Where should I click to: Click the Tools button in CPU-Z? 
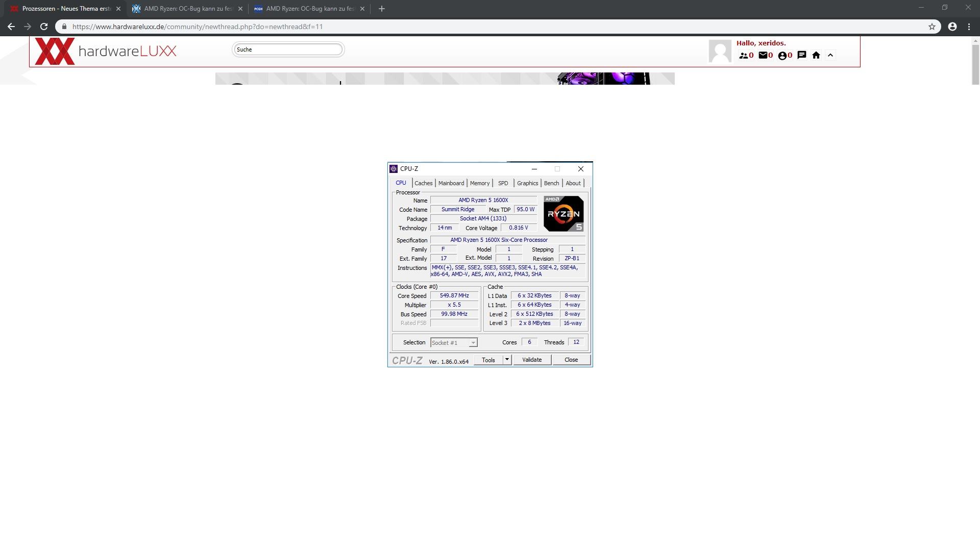coord(488,360)
